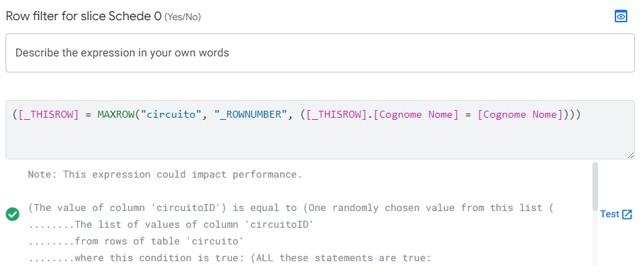644x273 pixels.
Task: Click the resize grip of the expression editor
Action: [631, 155]
